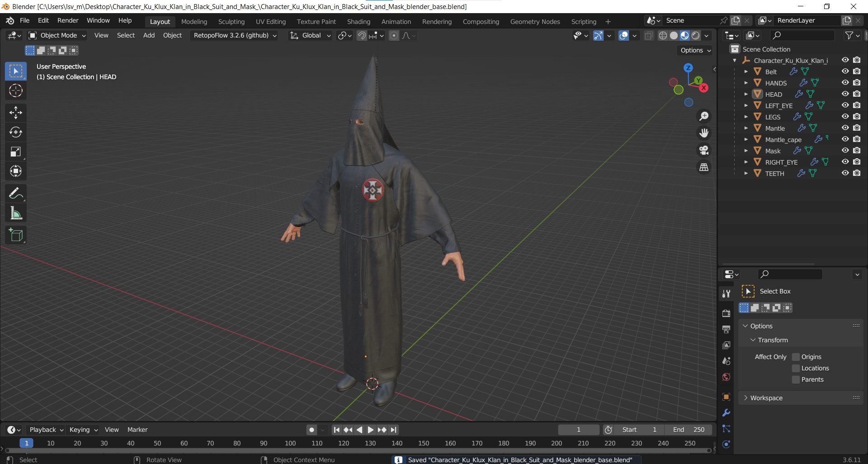
Task: Open the World properties tab
Action: (x=726, y=377)
